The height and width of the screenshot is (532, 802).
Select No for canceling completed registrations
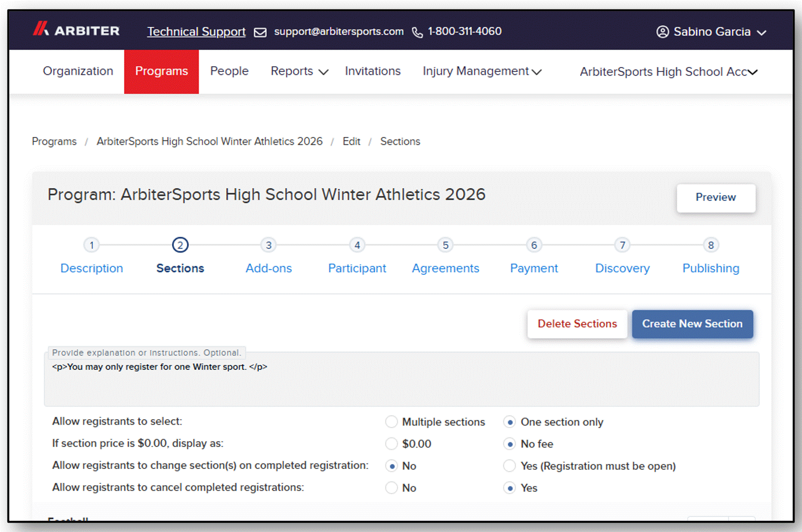pyautogui.click(x=391, y=488)
